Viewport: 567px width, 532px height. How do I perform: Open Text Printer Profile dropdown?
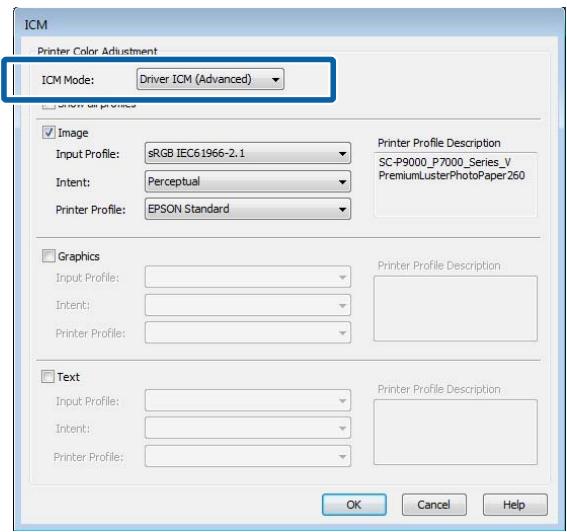point(248,456)
